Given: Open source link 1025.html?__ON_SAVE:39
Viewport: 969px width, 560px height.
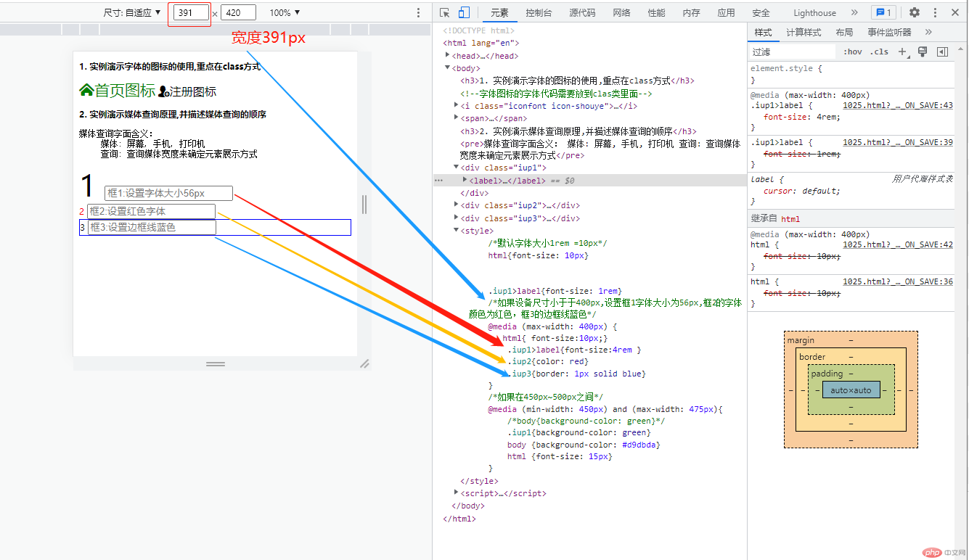Looking at the screenshot, I should click(898, 142).
